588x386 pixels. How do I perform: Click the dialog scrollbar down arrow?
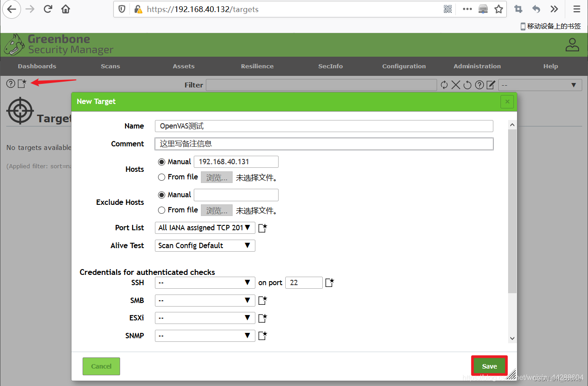pos(512,339)
